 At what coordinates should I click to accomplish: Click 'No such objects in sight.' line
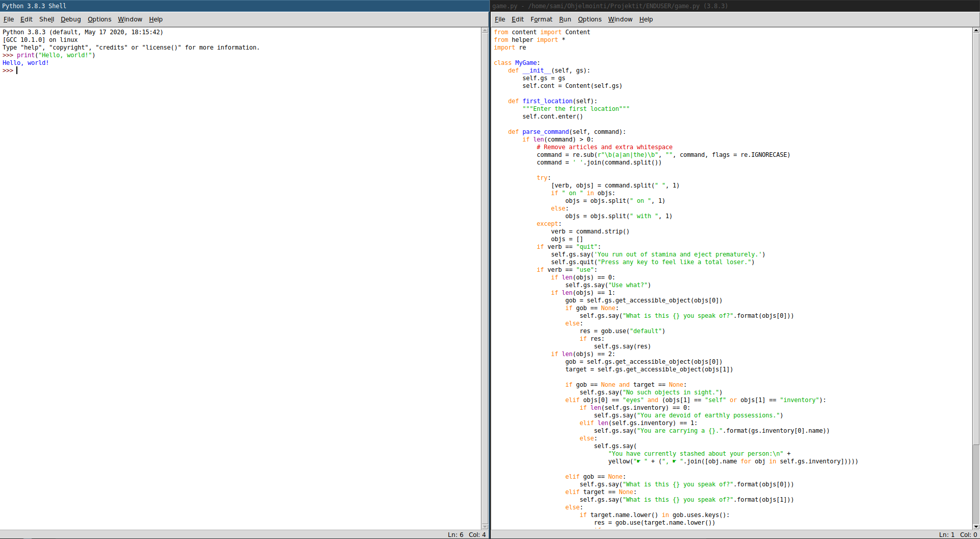tap(651, 392)
